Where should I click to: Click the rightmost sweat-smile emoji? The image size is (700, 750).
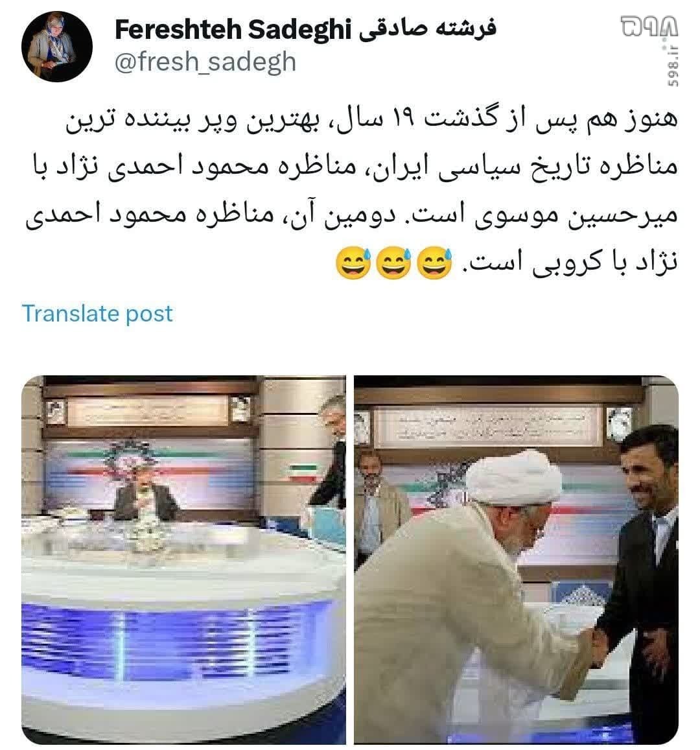pyautogui.click(x=434, y=264)
